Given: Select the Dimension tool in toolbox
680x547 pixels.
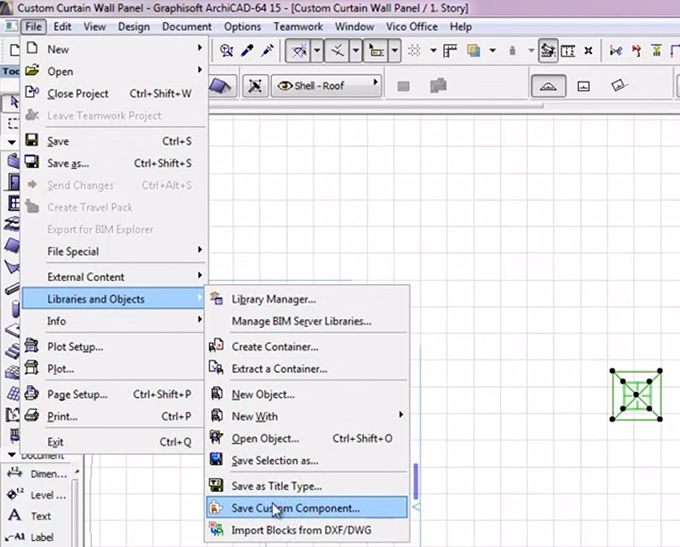Looking at the screenshot, I should [x=37, y=474].
